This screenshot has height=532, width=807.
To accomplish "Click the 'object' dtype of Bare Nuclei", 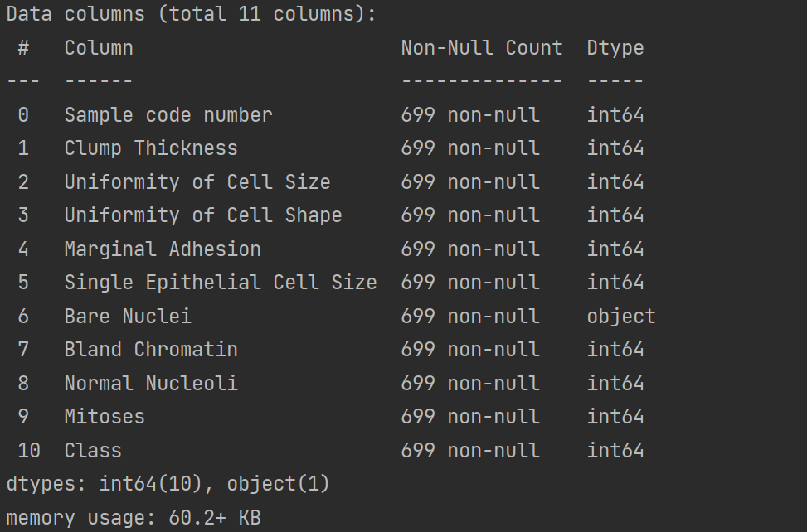I will [x=621, y=316].
